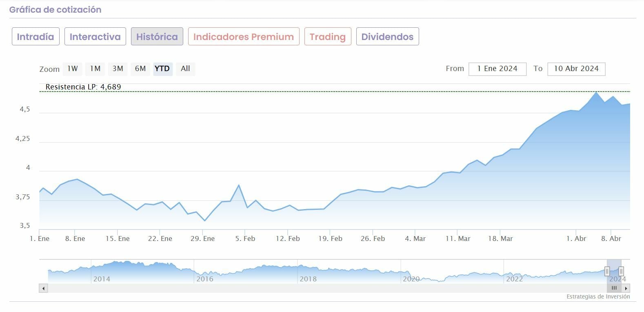
Task: Click the From date field
Action: pos(497,69)
